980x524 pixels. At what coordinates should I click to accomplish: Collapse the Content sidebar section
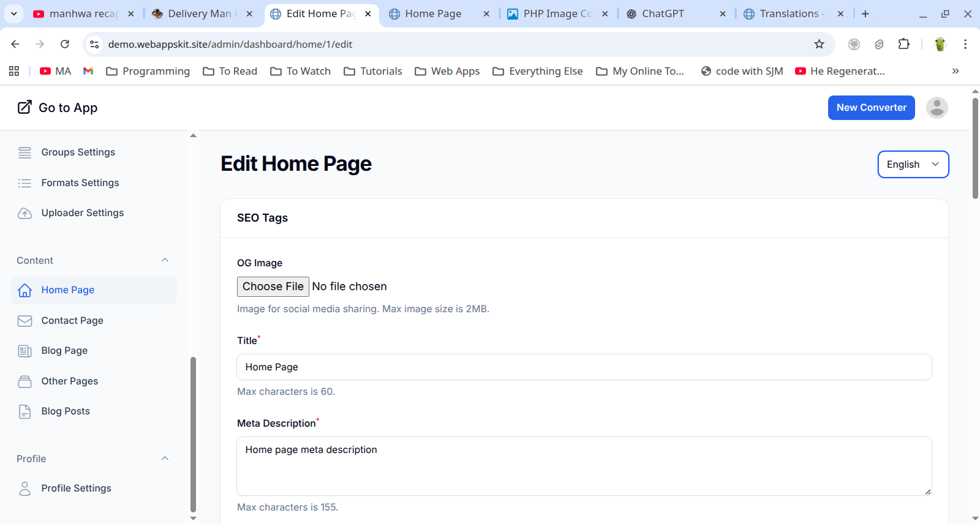165,260
